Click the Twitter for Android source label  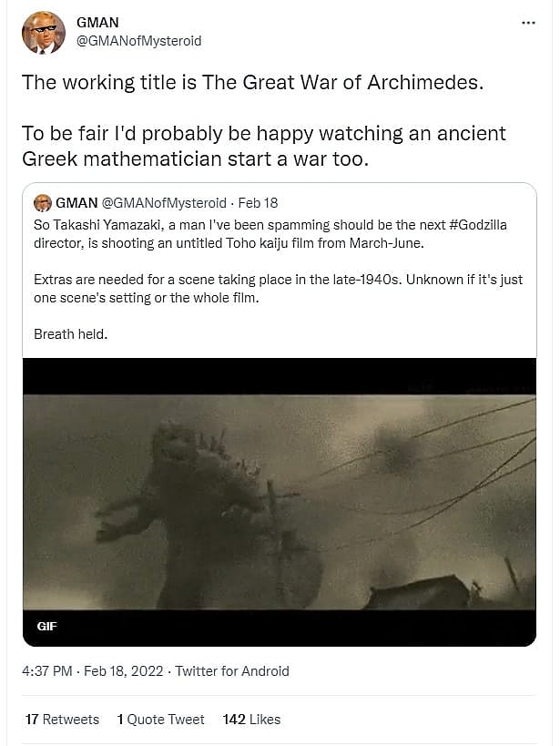click(x=232, y=671)
